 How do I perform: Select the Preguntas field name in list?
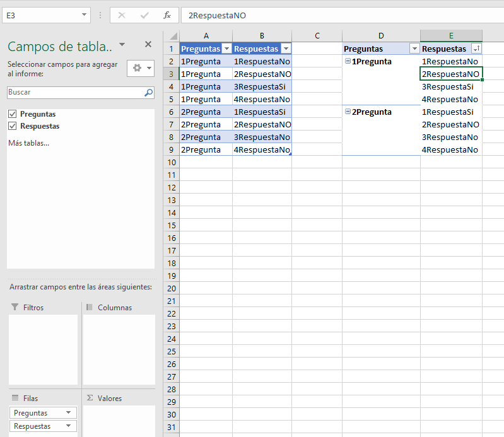pos(38,114)
